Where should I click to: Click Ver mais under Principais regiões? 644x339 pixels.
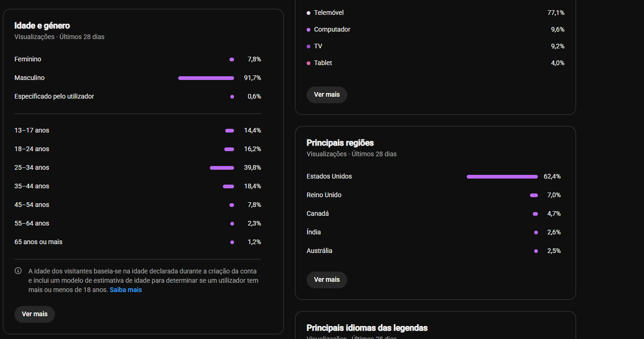tap(327, 279)
